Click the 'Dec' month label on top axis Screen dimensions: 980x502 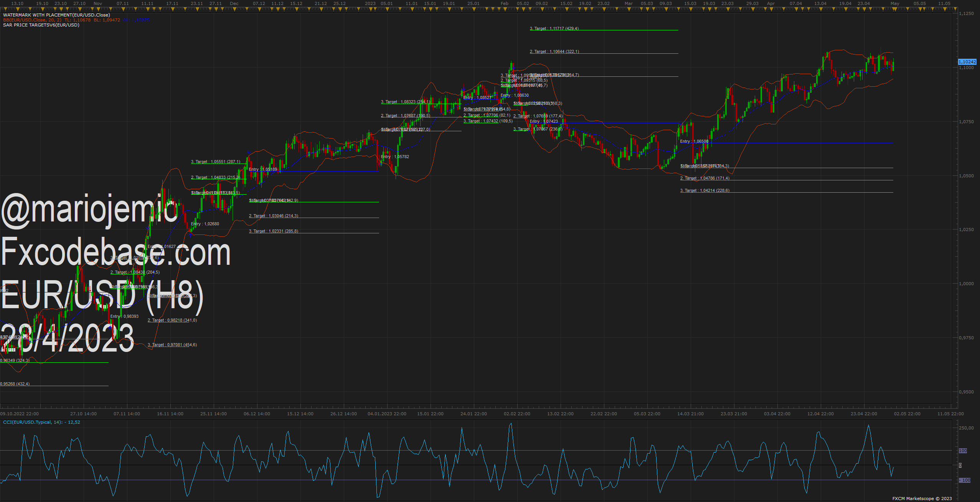click(234, 3)
